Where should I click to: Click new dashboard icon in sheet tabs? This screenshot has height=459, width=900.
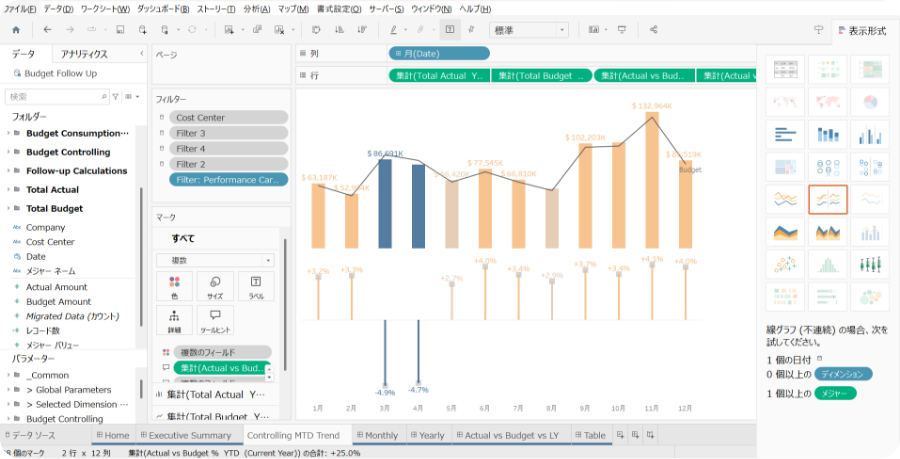point(635,435)
